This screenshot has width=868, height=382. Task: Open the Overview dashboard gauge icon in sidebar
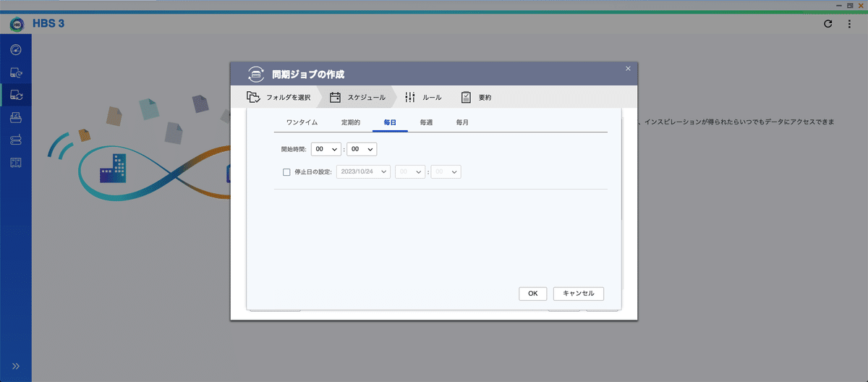click(16, 50)
